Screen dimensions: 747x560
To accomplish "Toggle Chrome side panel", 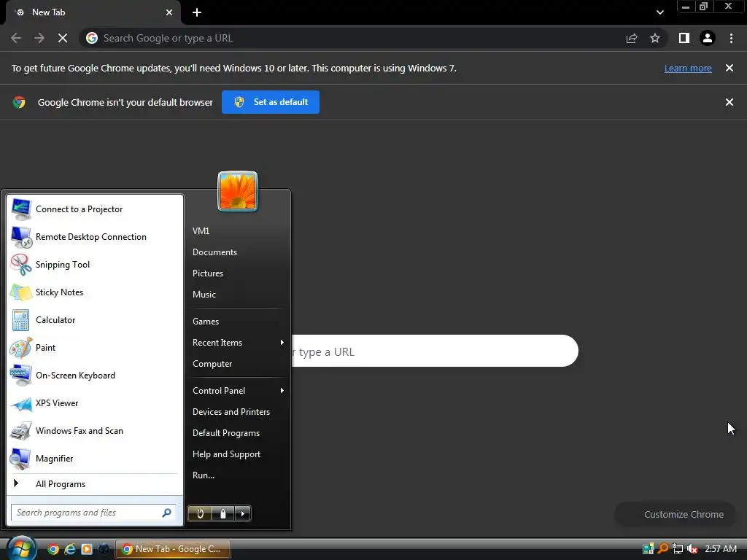I will click(684, 38).
